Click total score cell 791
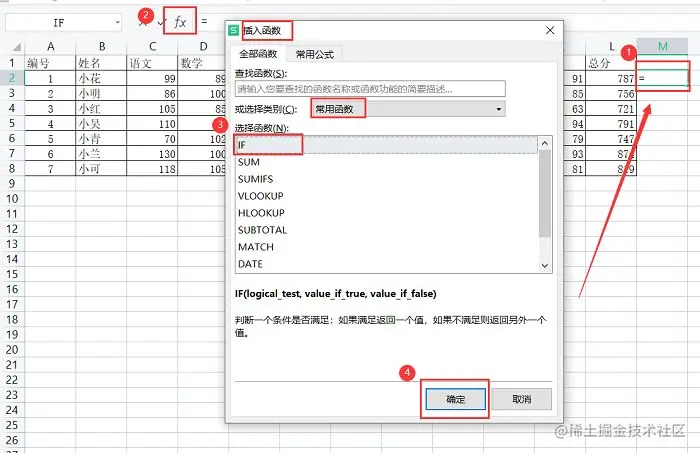Image resolution: width=700 pixels, height=453 pixels. point(611,124)
